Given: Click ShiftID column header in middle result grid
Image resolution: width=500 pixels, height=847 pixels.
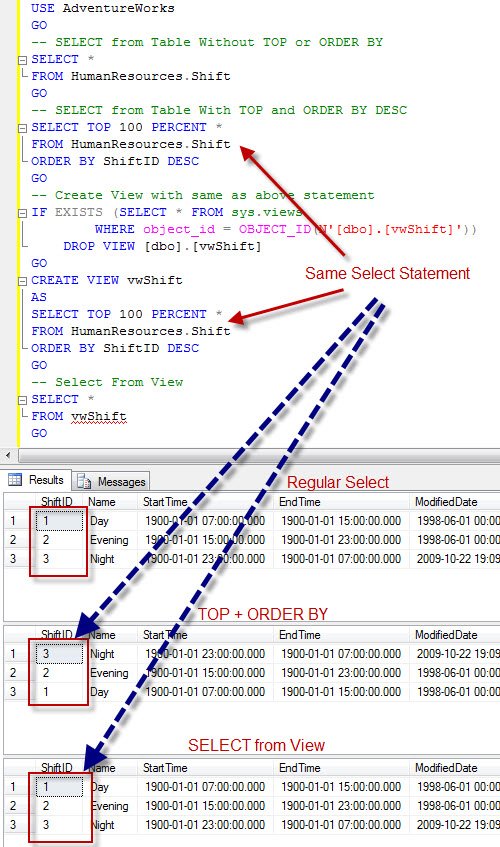Looking at the screenshot, I should pos(57,635).
